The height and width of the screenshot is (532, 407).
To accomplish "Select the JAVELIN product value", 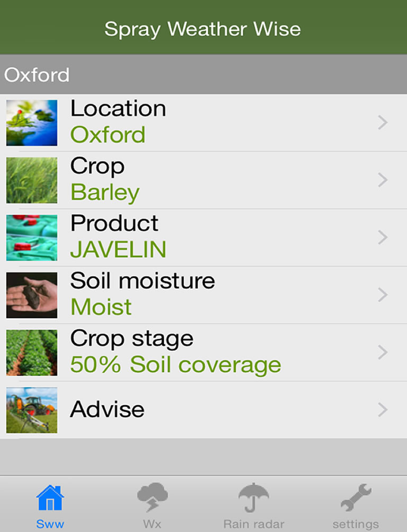I will click(118, 250).
